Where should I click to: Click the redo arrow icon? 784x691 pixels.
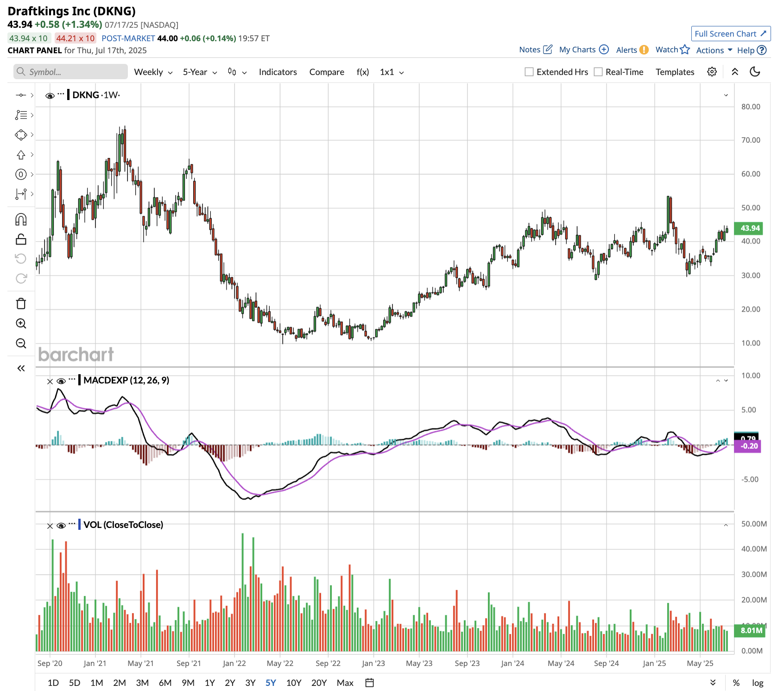[21, 278]
